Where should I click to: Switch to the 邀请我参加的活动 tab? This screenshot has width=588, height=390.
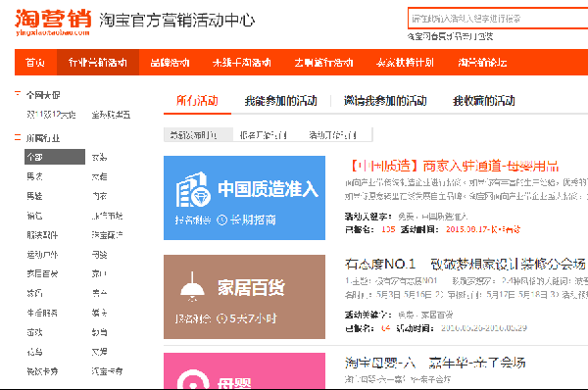point(385,101)
